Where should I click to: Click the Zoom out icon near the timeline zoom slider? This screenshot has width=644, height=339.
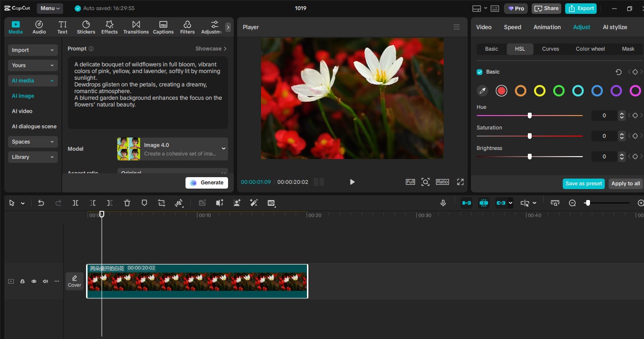coord(572,203)
